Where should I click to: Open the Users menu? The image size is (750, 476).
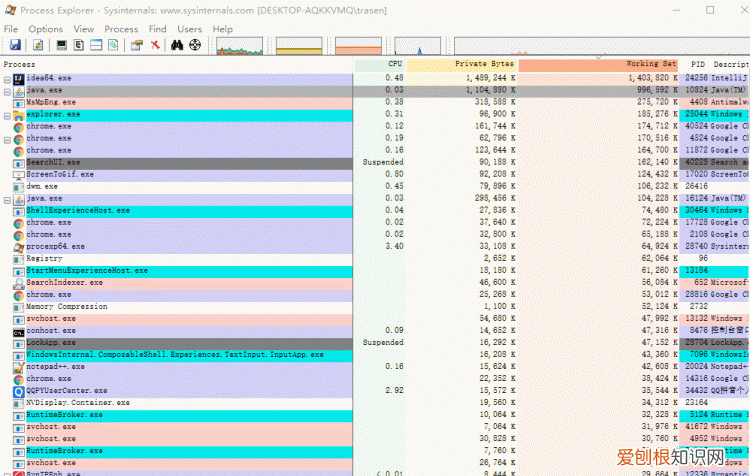pos(189,29)
